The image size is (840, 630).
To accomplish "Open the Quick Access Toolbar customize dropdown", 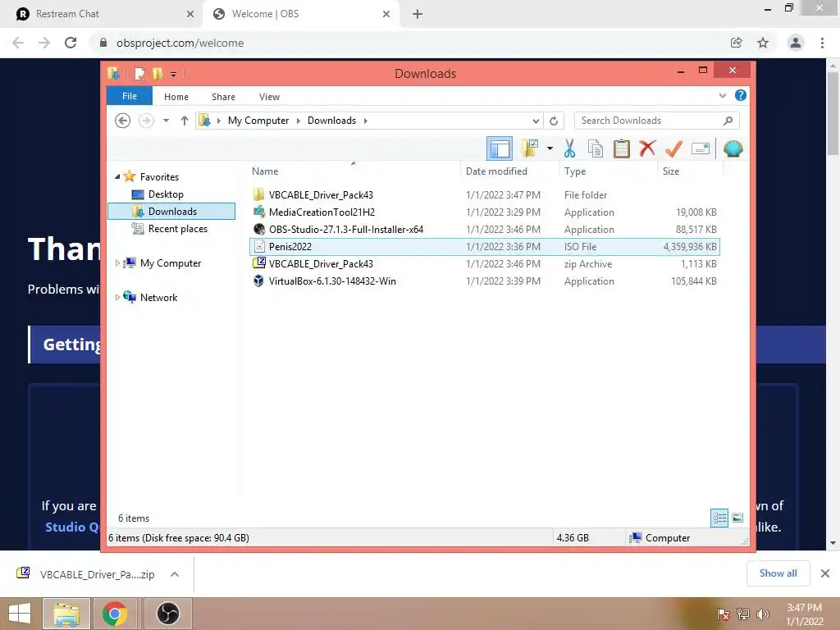I will 173,74.
